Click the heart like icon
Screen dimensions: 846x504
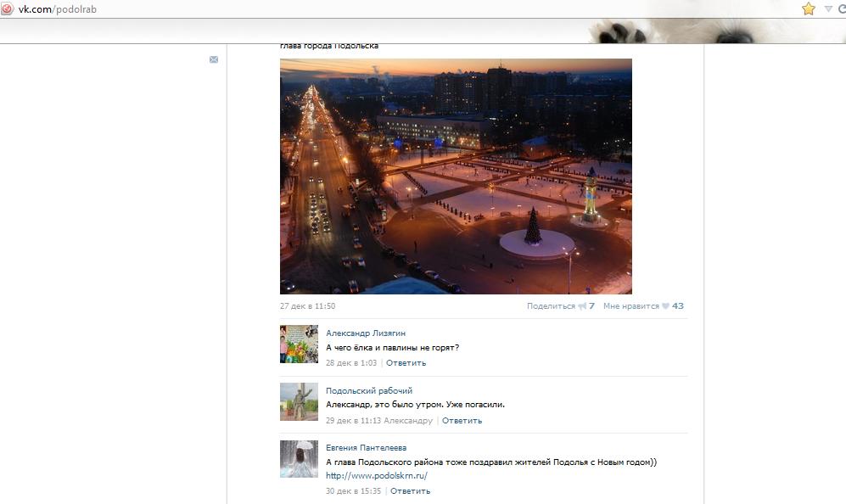(665, 306)
